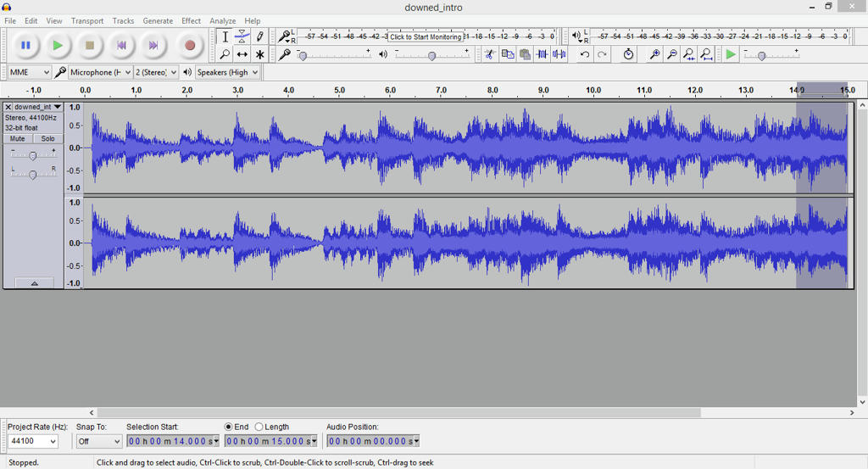
Task: Click the Silence Audio icon
Action: 559,54
